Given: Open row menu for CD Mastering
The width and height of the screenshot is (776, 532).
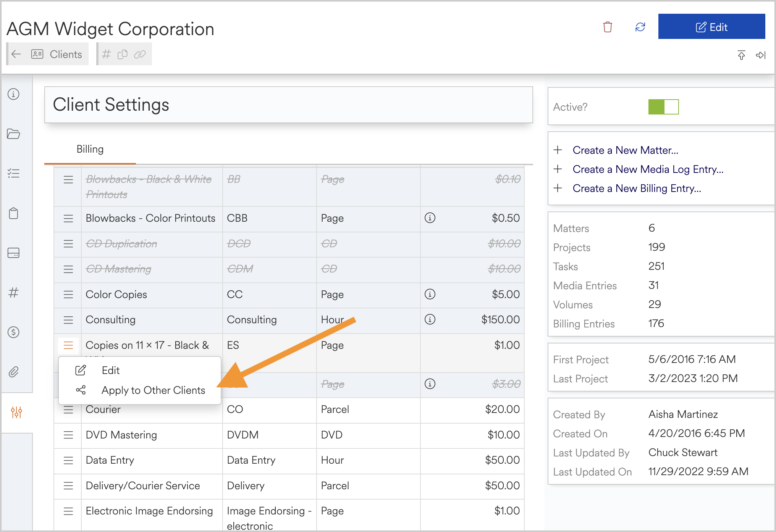Looking at the screenshot, I should click(68, 269).
